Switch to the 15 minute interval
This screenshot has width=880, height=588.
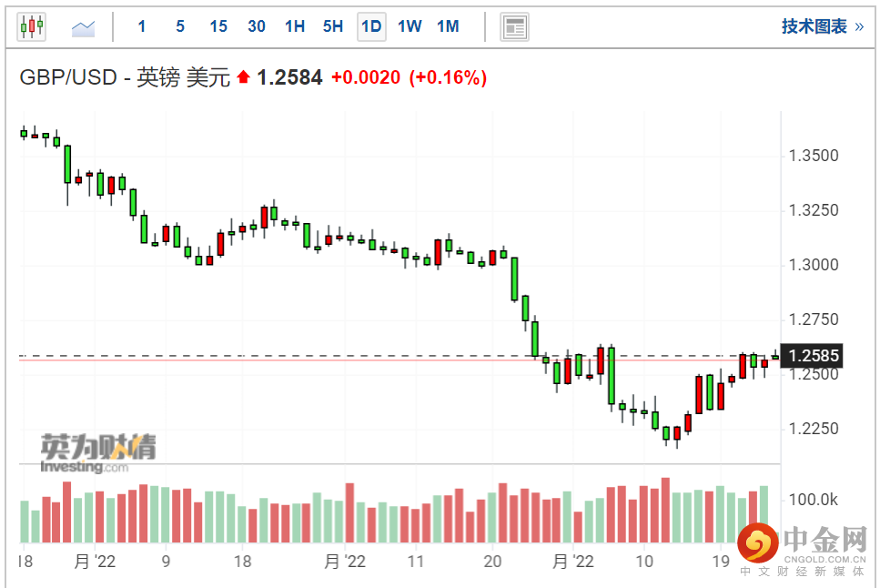(218, 26)
